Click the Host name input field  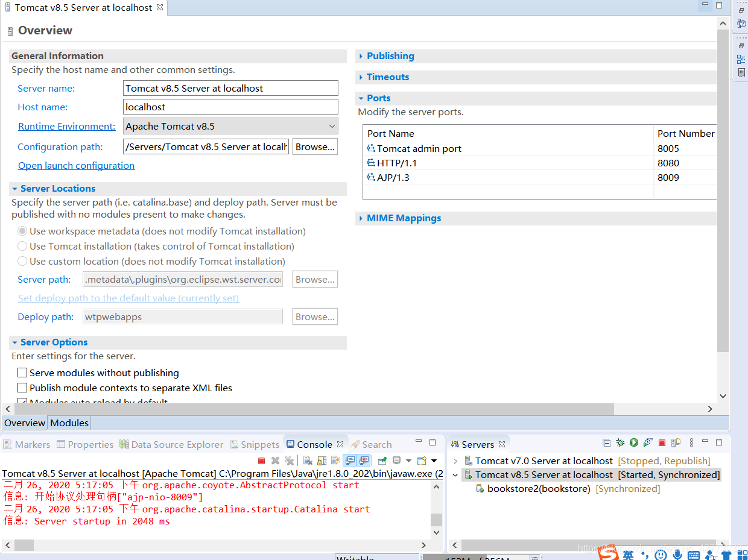(230, 107)
